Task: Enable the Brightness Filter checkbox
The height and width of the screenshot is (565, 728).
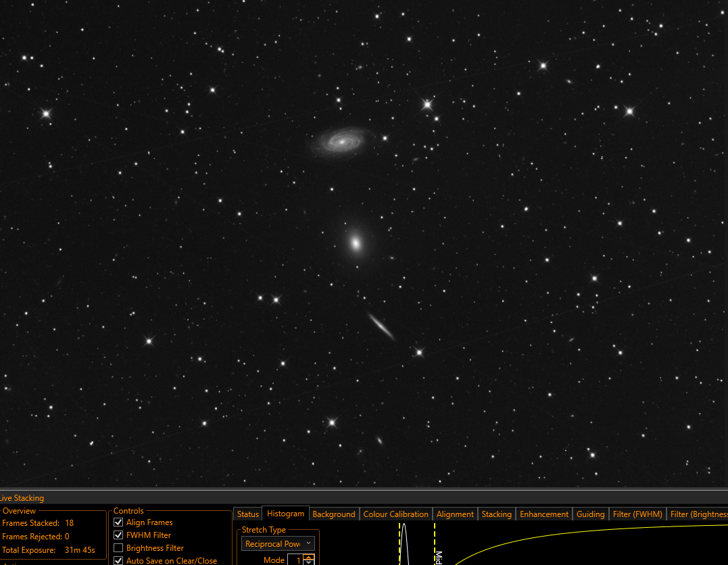Action: point(118,548)
